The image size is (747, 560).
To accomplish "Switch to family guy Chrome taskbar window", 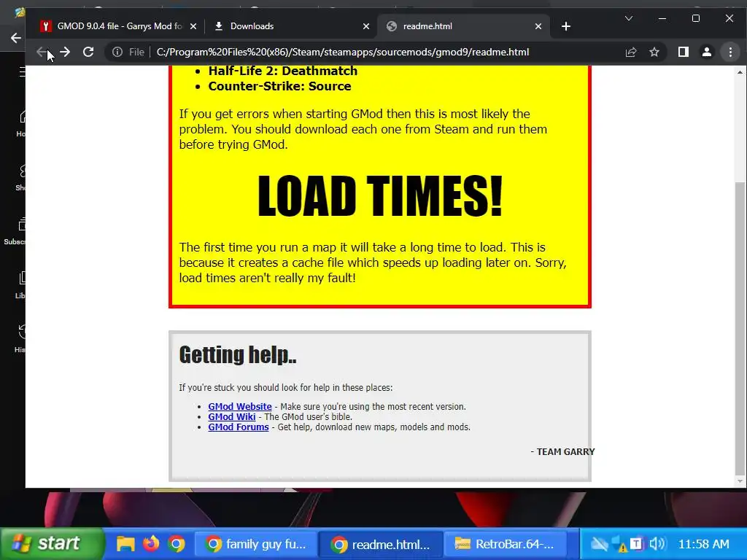I will tap(256, 544).
